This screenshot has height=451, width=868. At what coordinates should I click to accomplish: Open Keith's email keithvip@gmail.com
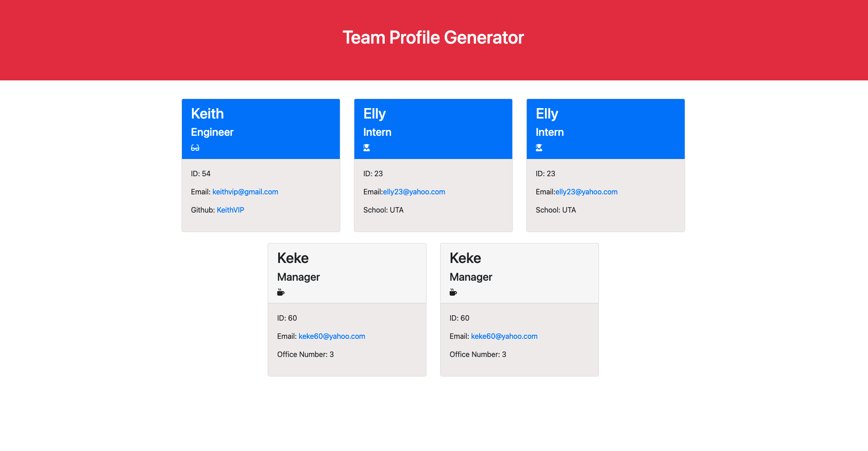(245, 192)
